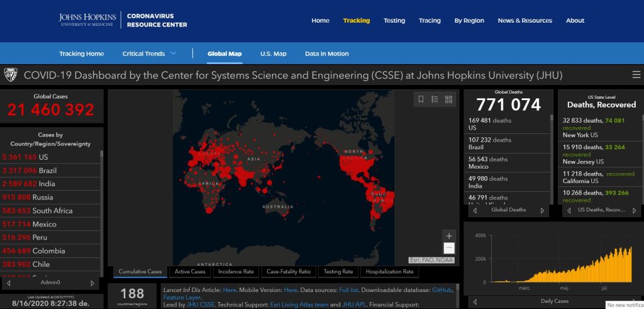
Task: Open News & Resources menu item
Action: [525, 21]
